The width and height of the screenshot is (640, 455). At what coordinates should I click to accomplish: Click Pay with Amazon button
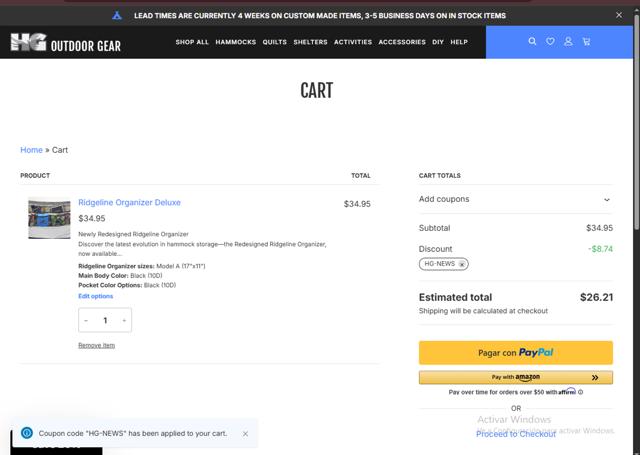tap(516, 377)
